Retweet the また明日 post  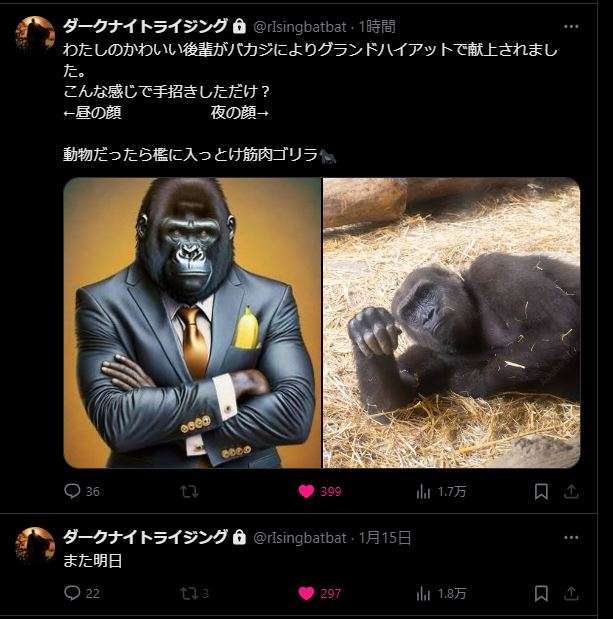188,593
